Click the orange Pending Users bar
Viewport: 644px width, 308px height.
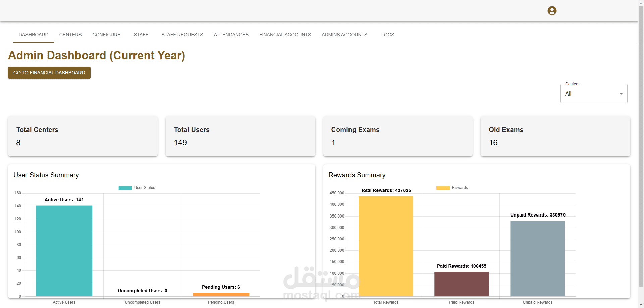click(221, 294)
